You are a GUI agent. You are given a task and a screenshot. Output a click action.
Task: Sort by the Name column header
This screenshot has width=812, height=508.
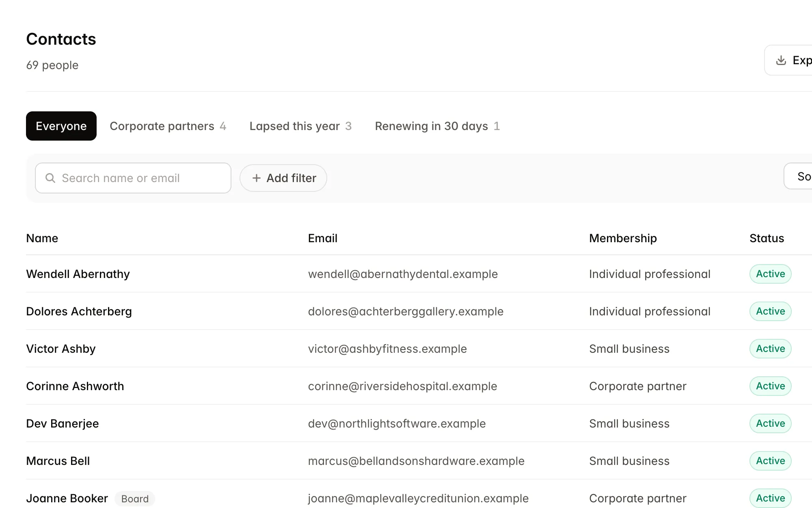coord(42,238)
